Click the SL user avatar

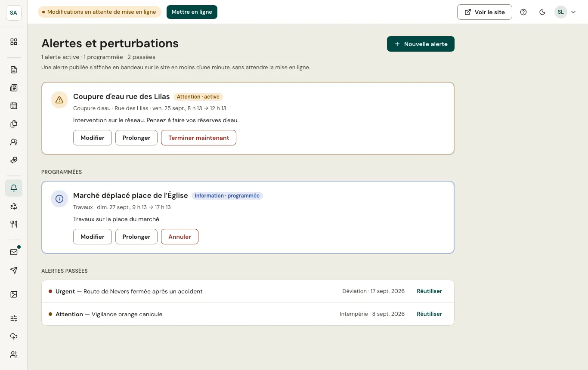click(561, 12)
